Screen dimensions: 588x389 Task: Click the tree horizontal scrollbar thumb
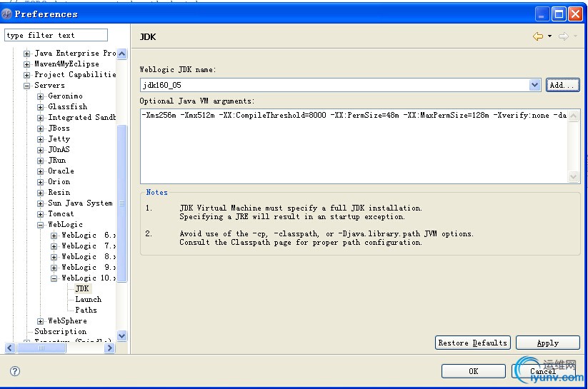41,348
